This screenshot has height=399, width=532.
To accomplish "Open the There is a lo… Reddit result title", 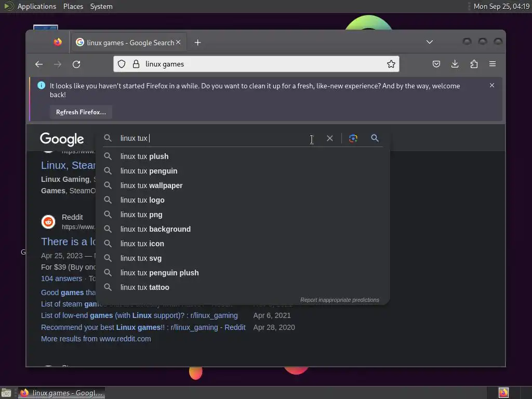I will 68,242.
